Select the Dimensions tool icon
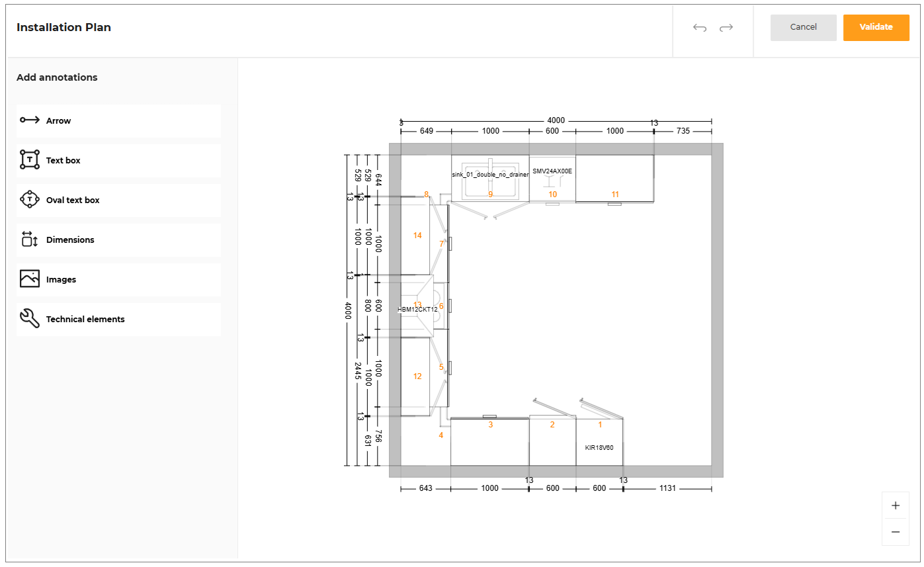The height and width of the screenshot is (567, 924). click(x=30, y=240)
